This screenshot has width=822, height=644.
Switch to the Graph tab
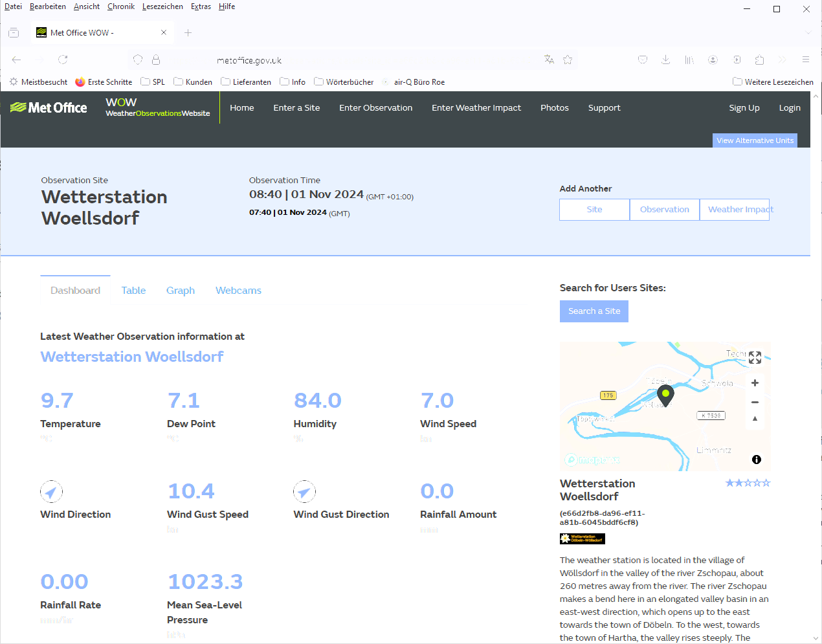pos(180,291)
